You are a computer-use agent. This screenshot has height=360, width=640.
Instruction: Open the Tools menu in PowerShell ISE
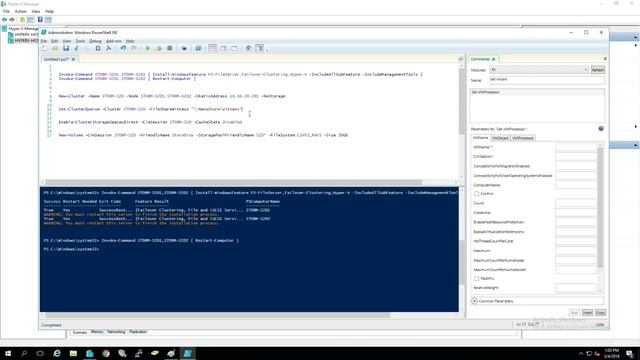click(x=80, y=41)
